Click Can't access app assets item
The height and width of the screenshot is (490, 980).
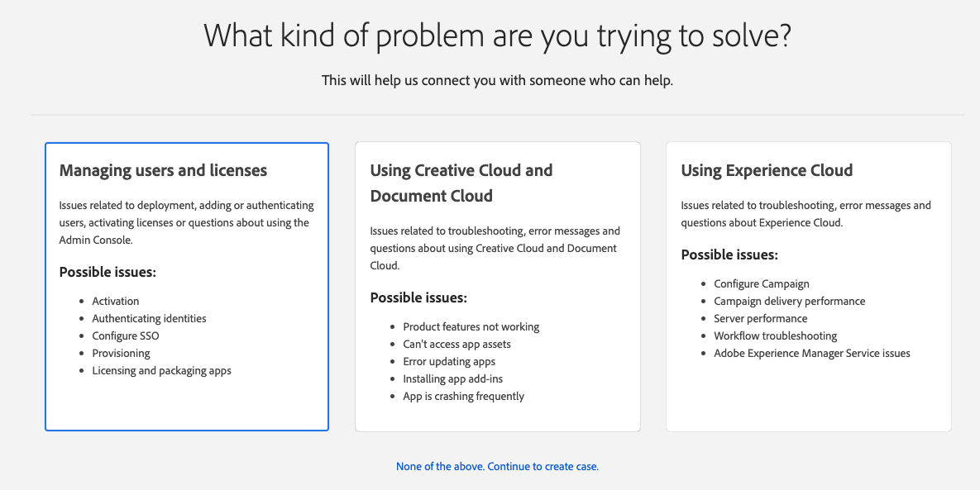click(457, 345)
